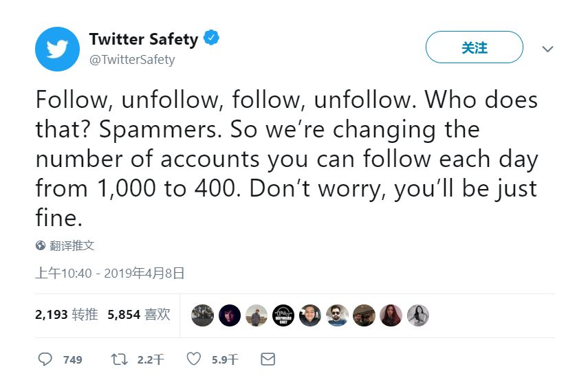The image size is (588, 389).
Task: Open the Twitter Safety display name link
Action: pos(143,39)
